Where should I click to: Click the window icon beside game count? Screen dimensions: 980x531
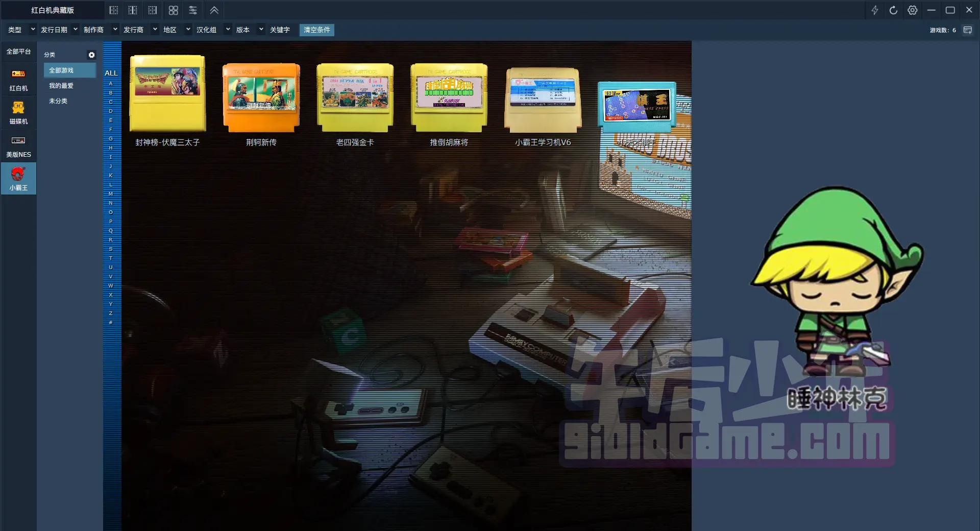pos(967,30)
